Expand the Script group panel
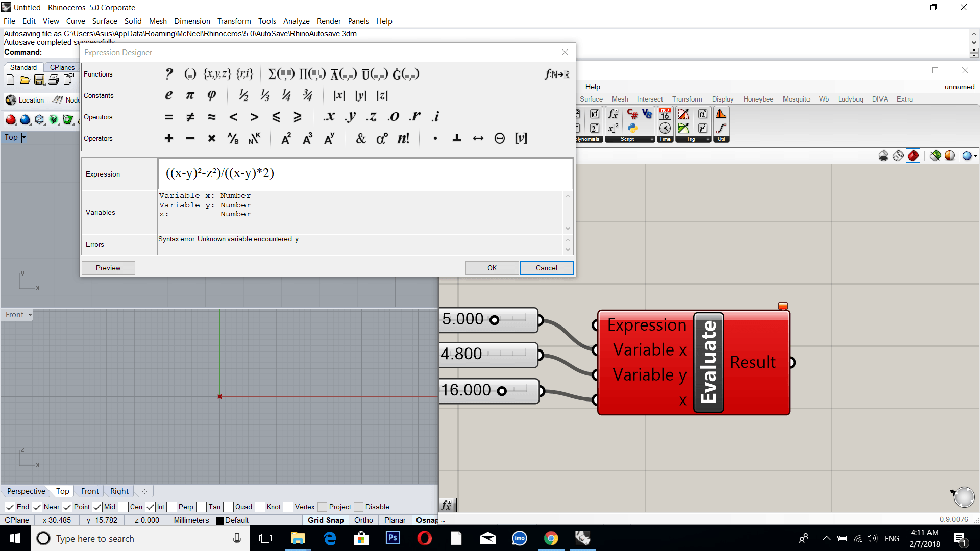The image size is (980, 551). click(x=630, y=139)
